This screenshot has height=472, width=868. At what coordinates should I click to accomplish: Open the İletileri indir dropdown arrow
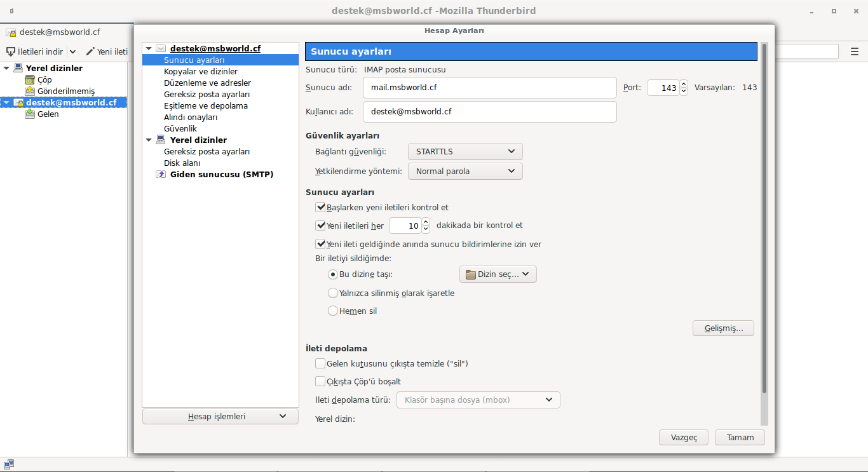pos(72,51)
